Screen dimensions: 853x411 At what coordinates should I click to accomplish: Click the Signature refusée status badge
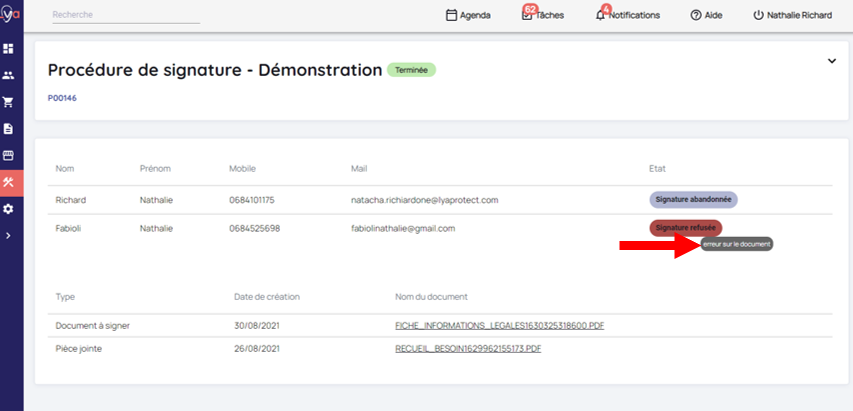coord(685,228)
